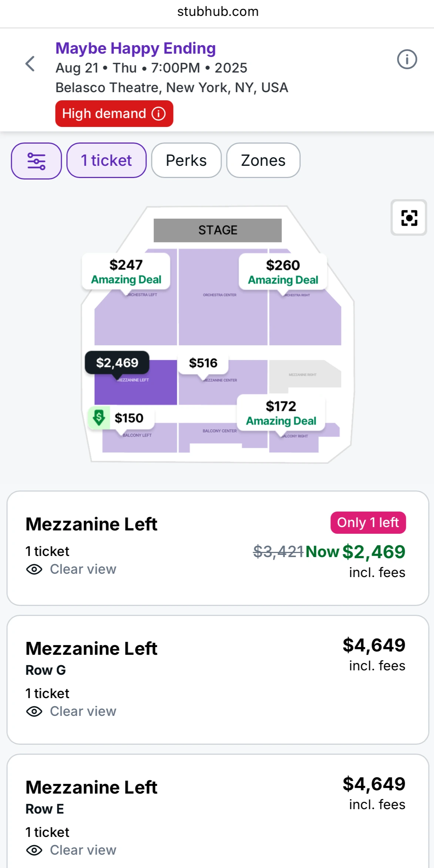Select $172 Amazing Deal balcony marker

click(281, 413)
